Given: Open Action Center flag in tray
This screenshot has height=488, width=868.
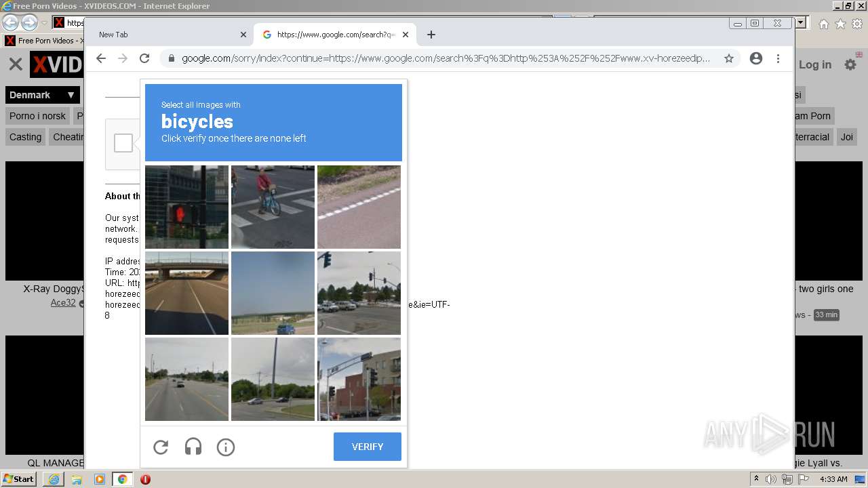Looking at the screenshot, I should coord(804,479).
